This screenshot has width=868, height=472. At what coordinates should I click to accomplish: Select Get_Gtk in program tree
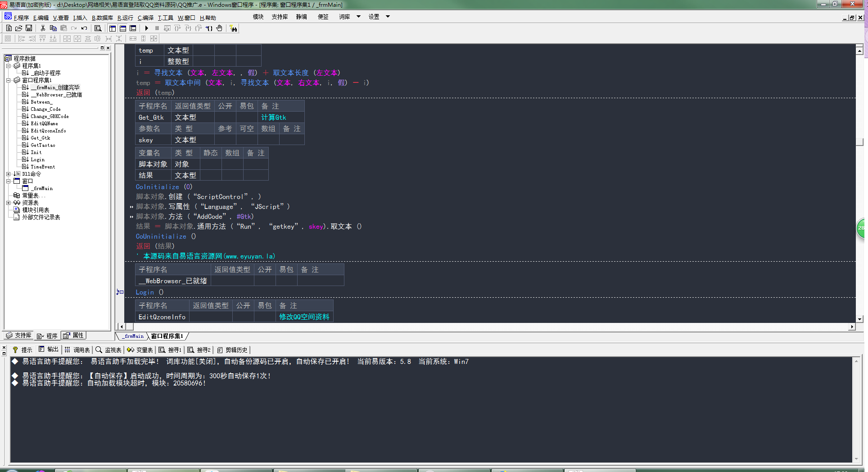pos(40,138)
